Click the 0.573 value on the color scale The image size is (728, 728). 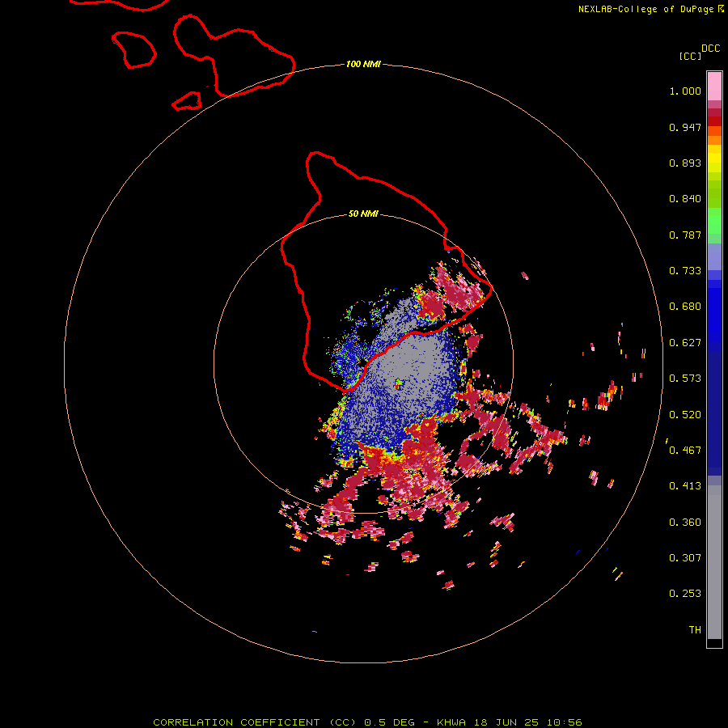point(685,379)
